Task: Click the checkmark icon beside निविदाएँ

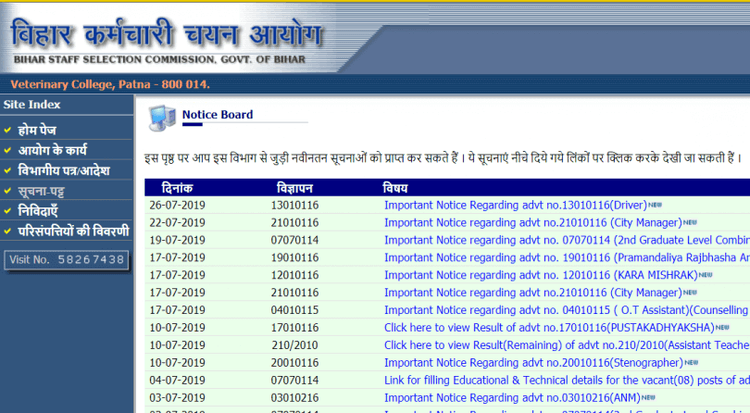Action: (x=8, y=211)
